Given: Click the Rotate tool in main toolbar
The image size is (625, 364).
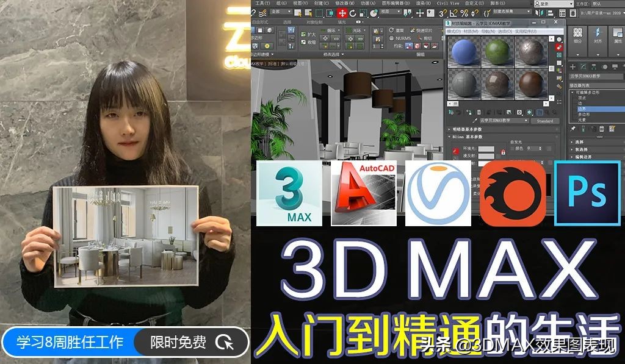Looking at the screenshot, I should [x=354, y=12].
